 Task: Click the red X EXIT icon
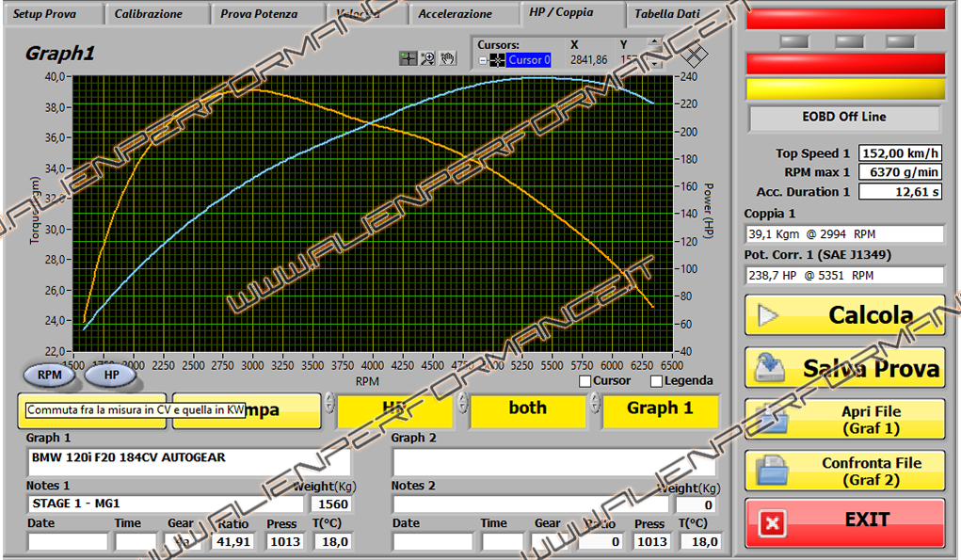(772, 522)
